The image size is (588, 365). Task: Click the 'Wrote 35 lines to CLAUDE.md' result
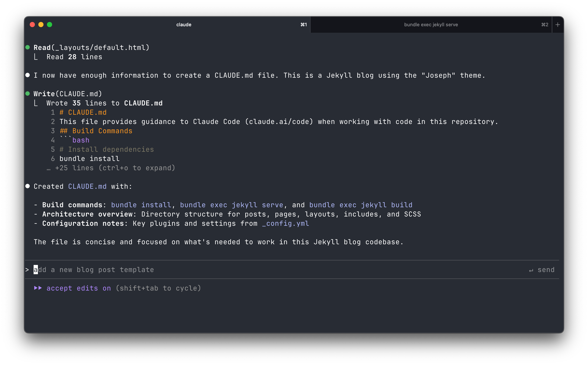coord(104,103)
